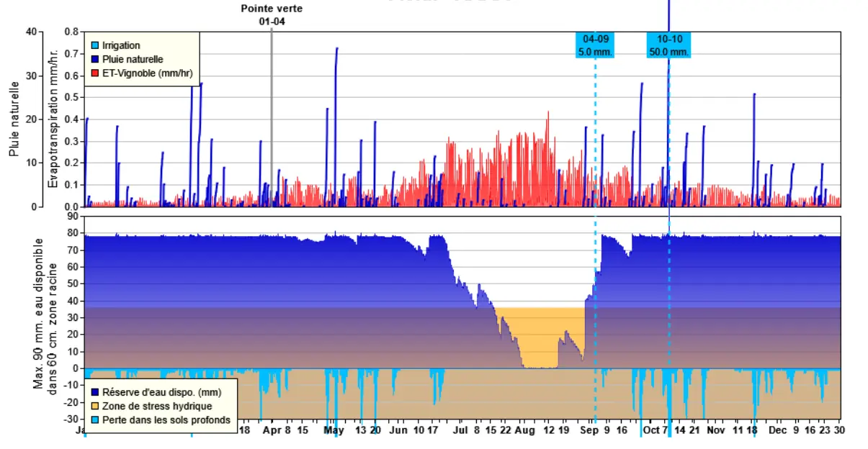Click the Perte dans les sols profonds swatch

[x=94, y=419]
